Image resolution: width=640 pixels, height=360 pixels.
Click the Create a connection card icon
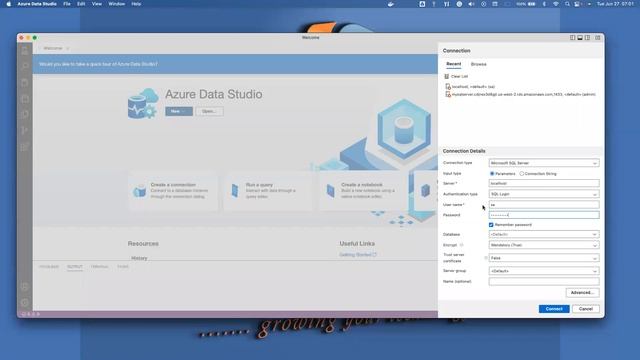coord(140,191)
